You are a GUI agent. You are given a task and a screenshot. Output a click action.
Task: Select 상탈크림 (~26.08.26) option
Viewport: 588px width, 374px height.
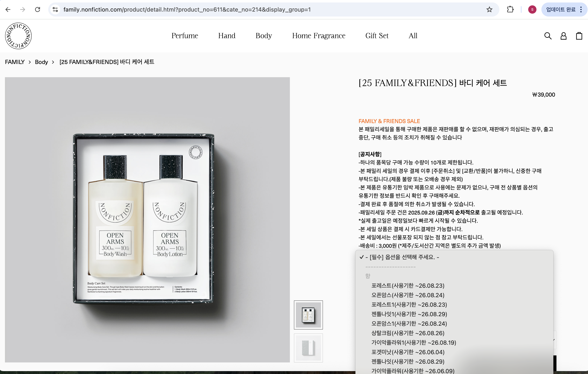coord(408,333)
